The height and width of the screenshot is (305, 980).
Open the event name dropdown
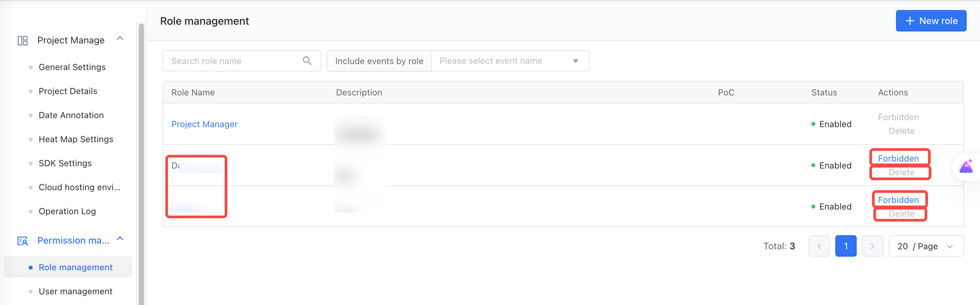pyautogui.click(x=510, y=61)
